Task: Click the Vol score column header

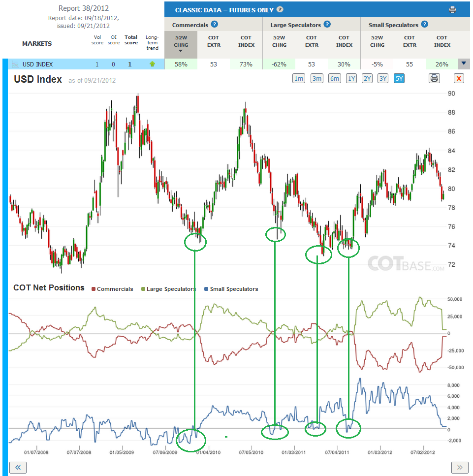Action: 97,40
